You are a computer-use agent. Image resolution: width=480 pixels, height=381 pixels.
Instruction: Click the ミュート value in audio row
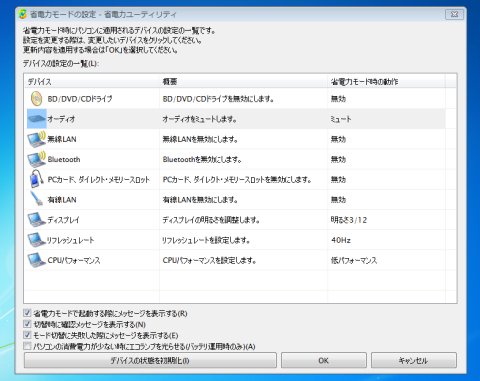point(341,119)
